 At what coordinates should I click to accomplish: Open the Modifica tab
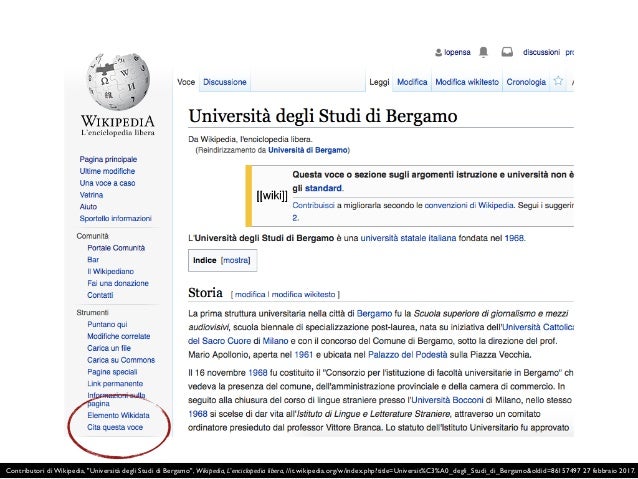click(412, 82)
